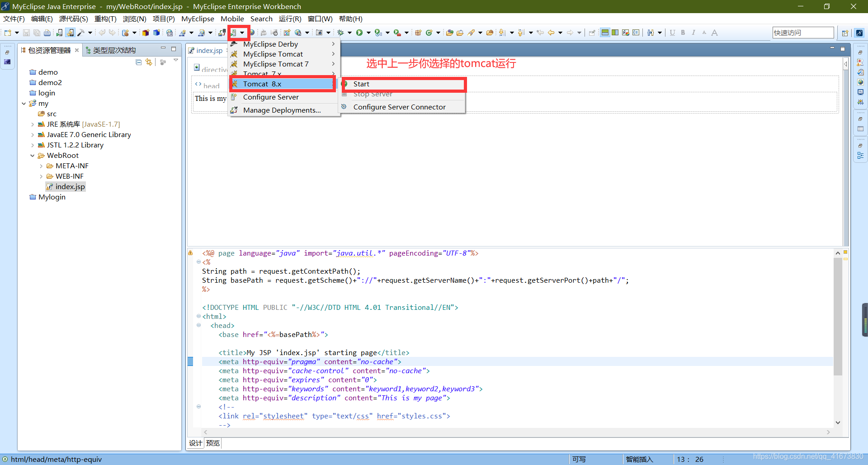The image size is (868, 465).
Task: Click the hammer build tool icon
Action: (80, 33)
